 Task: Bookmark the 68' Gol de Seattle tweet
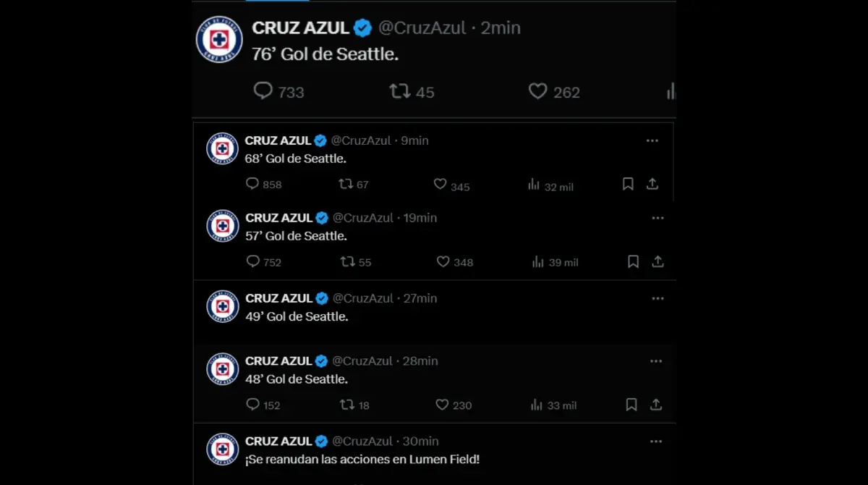[x=628, y=185]
